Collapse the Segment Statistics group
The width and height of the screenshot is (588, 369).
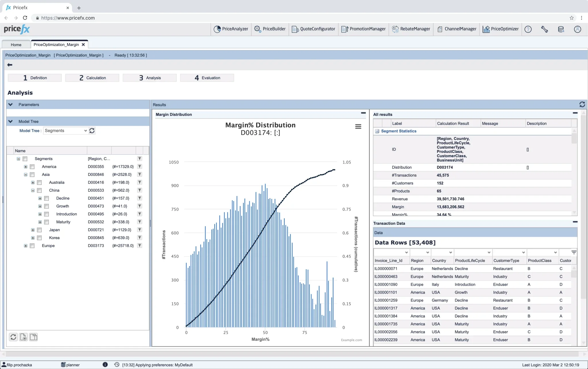(x=377, y=131)
